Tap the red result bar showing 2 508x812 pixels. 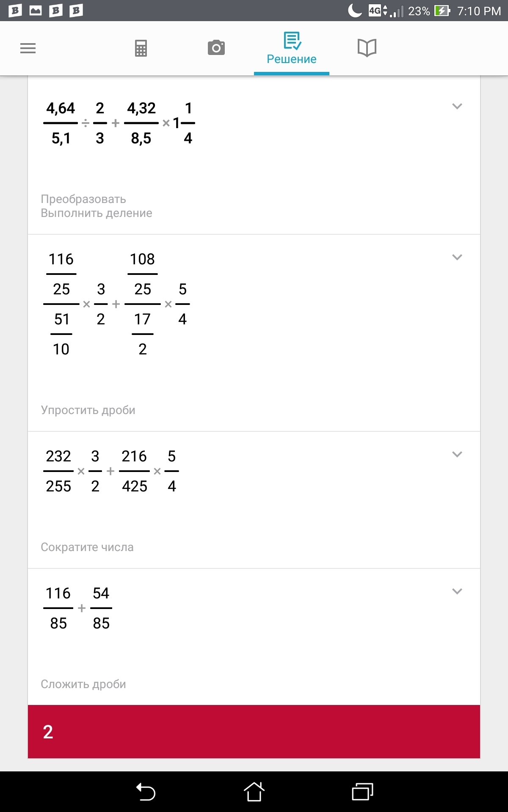click(254, 732)
